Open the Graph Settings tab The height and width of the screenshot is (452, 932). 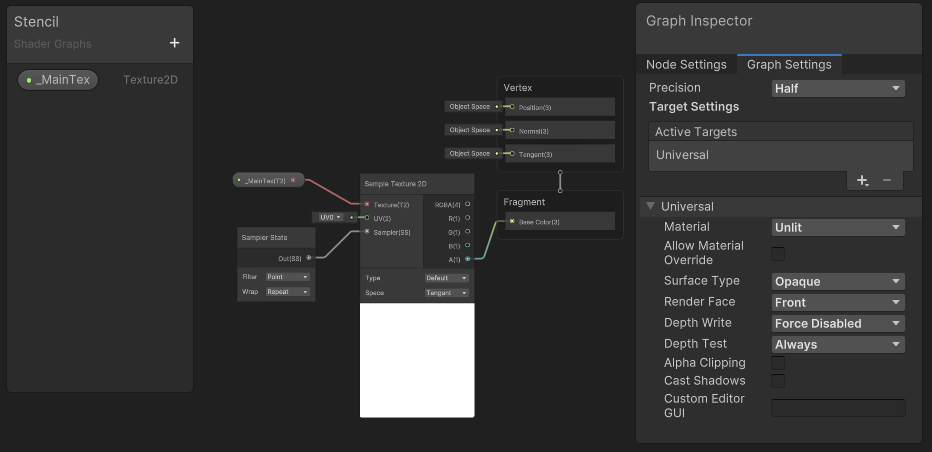[789, 64]
